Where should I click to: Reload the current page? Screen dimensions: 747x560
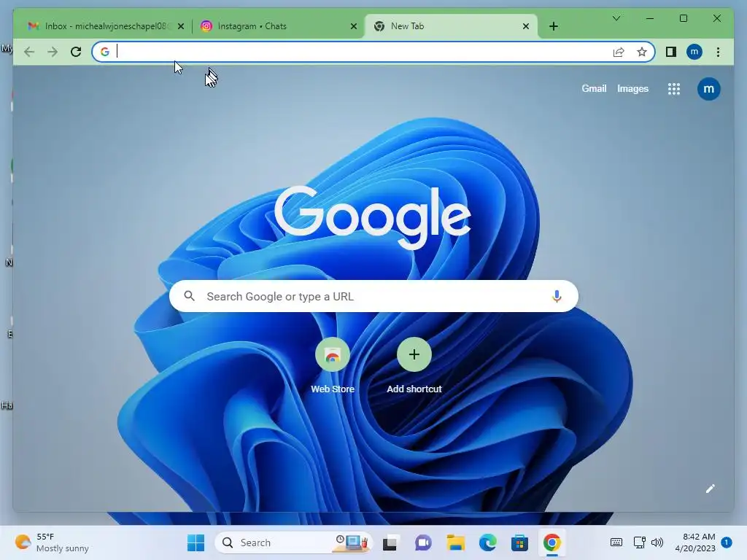coord(76,52)
